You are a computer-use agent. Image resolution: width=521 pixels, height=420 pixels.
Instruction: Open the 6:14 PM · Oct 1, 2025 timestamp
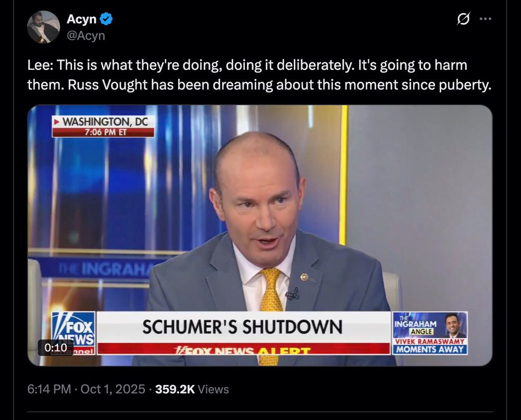pyautogui.click(x=86, y=389)
